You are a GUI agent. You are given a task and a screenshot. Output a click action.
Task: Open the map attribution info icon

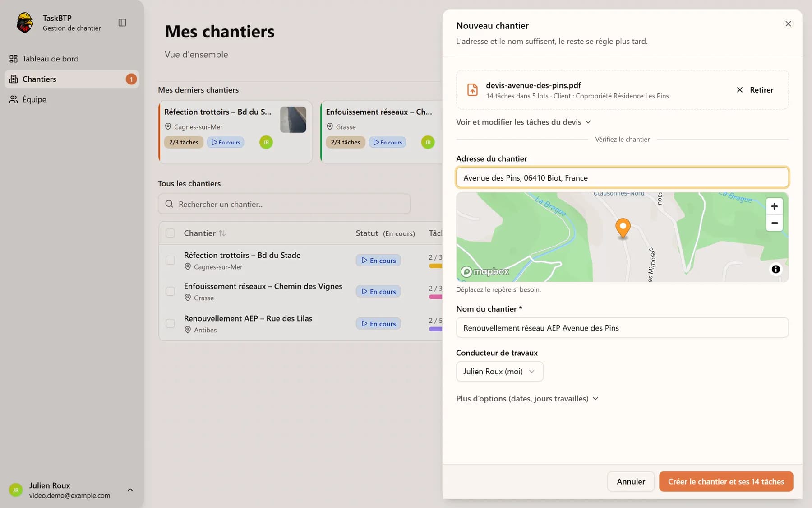coord(775,270)
